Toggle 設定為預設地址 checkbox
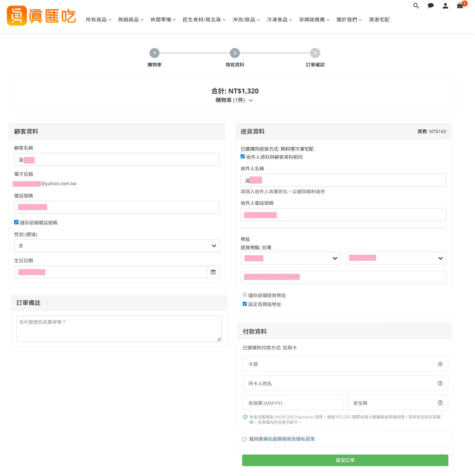This screenshot has width=475, height=476. click(x=245, y=304)
